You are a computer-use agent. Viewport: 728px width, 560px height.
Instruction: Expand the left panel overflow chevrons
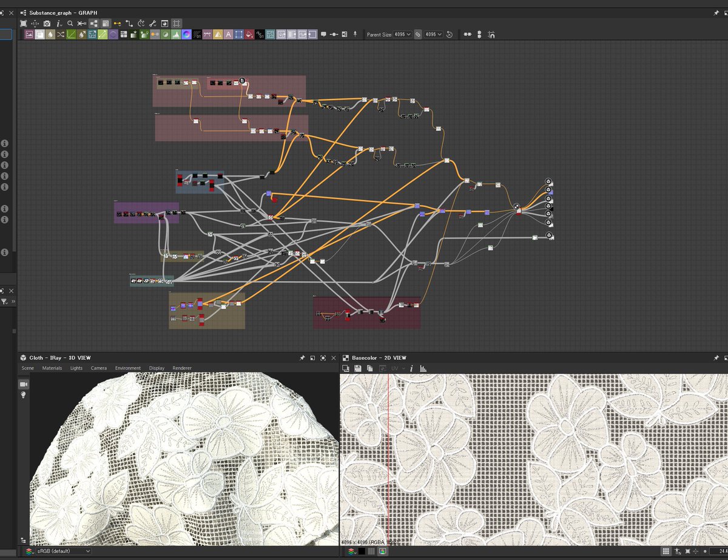point(13,301)
